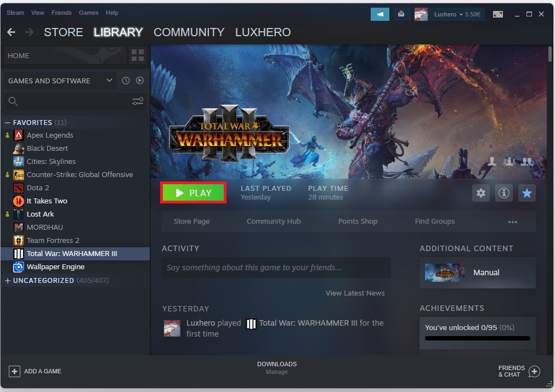Viewport: 555px width, 392px height.
Task: Show game info icon
Action: tap(503, 193)
